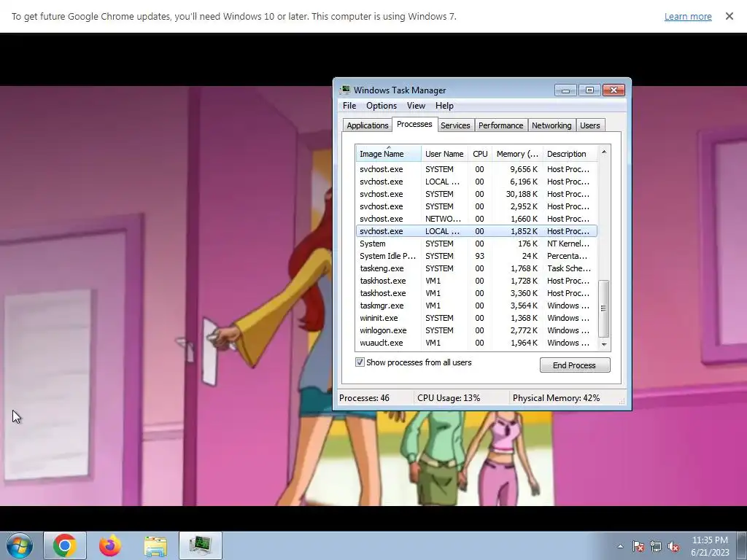Open the Start menu orb
The image size is (747, 560).
(20, 545)
